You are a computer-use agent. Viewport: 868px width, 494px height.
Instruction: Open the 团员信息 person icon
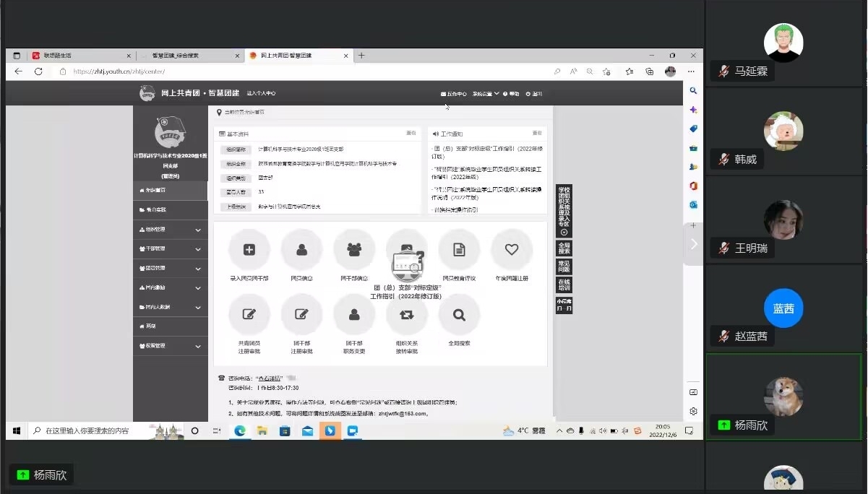tap(301, 250)
